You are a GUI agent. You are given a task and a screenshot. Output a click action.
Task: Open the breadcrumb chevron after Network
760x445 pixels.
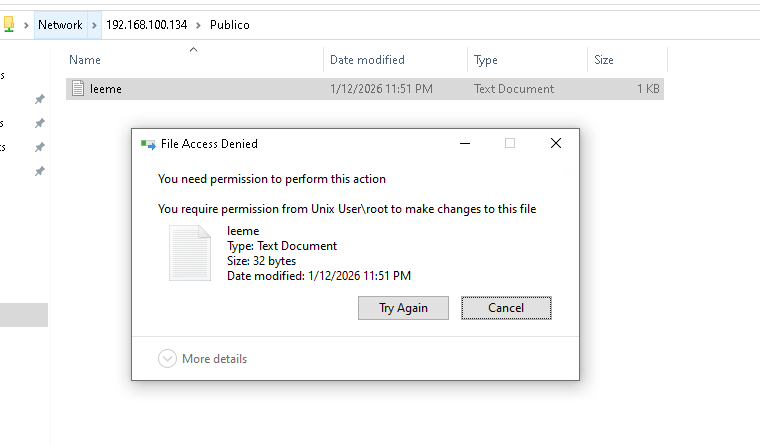[94, 24]
